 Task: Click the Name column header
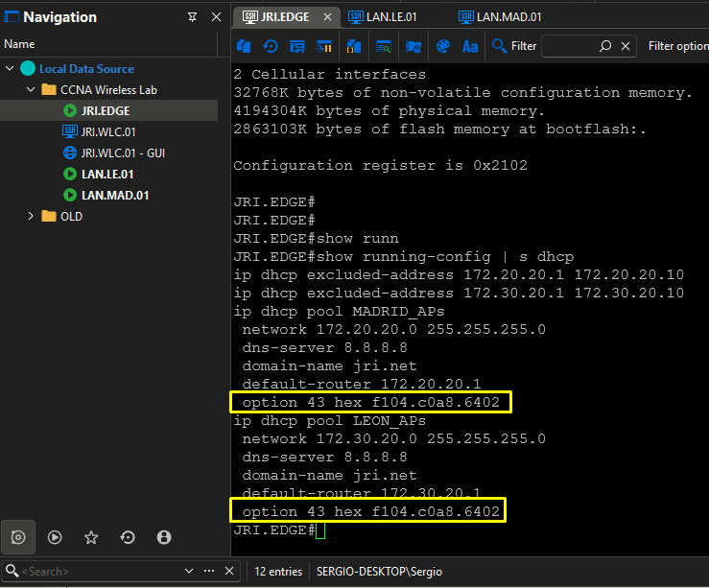(x=19, y=44)
